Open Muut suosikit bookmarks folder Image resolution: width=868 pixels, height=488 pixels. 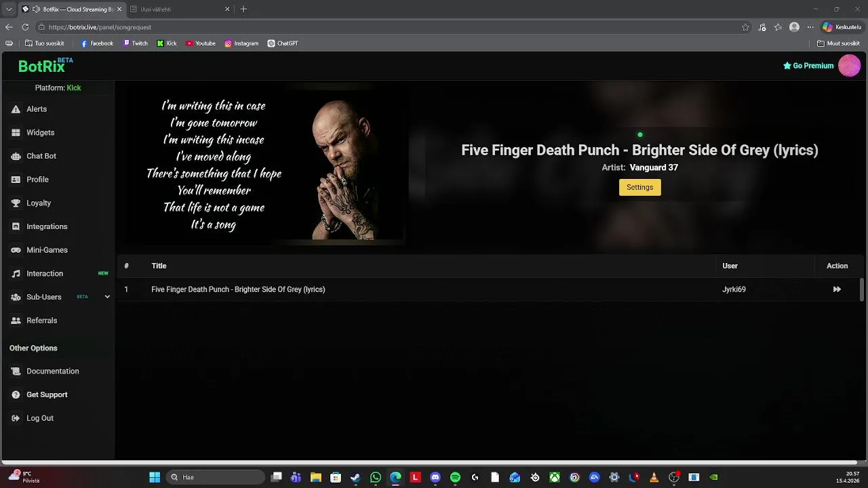click(x=839, y=43)
